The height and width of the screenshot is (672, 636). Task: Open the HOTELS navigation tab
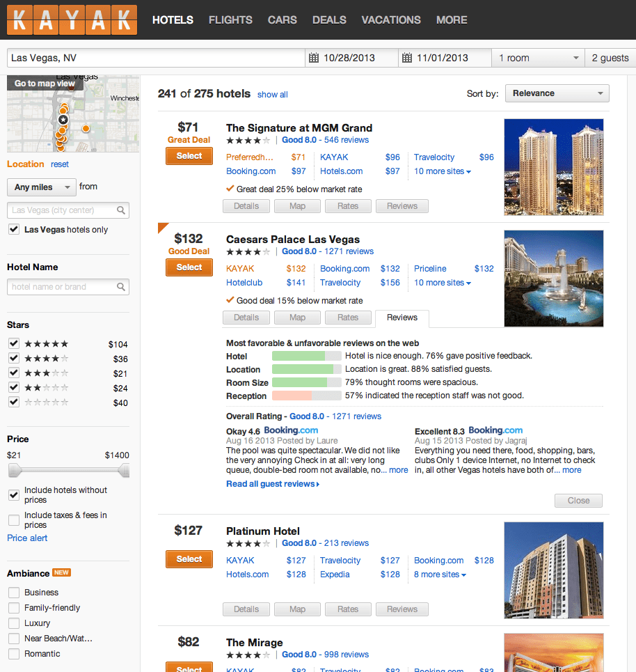click(173, 20)
